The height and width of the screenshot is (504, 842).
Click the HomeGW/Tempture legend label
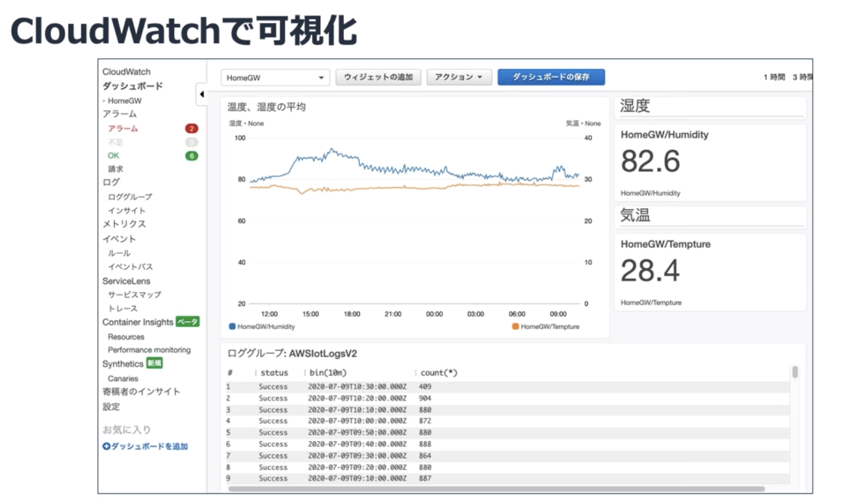click(550, 327)
